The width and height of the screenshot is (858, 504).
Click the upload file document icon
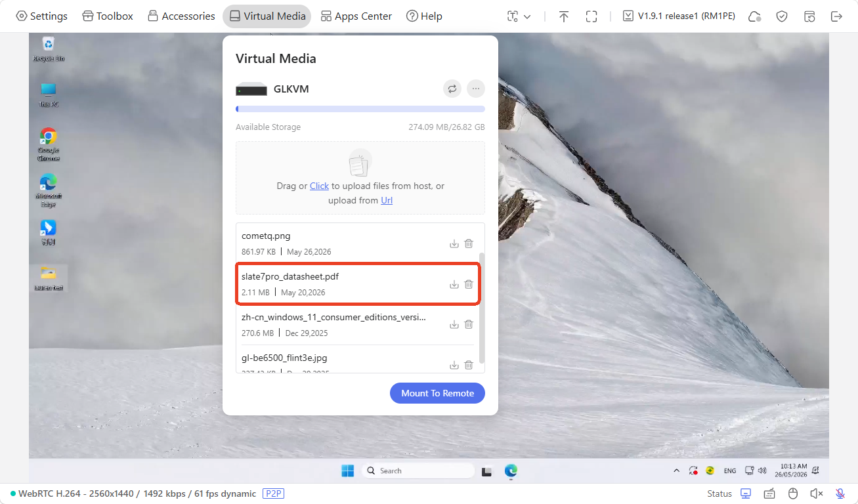(x=360, y=163)
